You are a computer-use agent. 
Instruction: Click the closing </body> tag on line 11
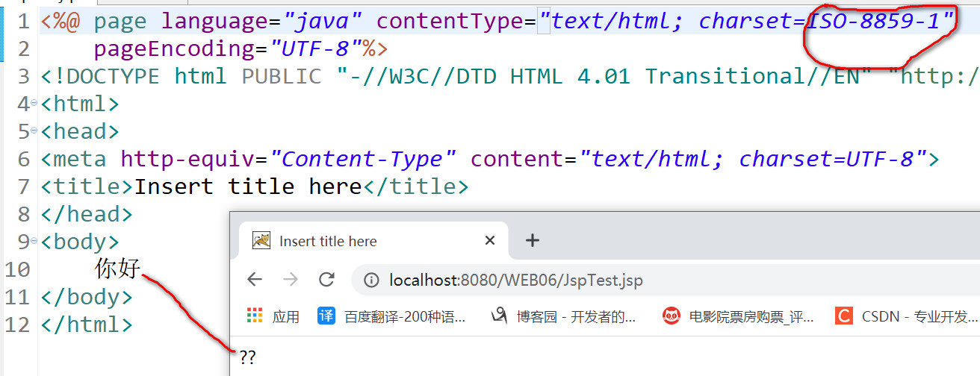[87, 297]
